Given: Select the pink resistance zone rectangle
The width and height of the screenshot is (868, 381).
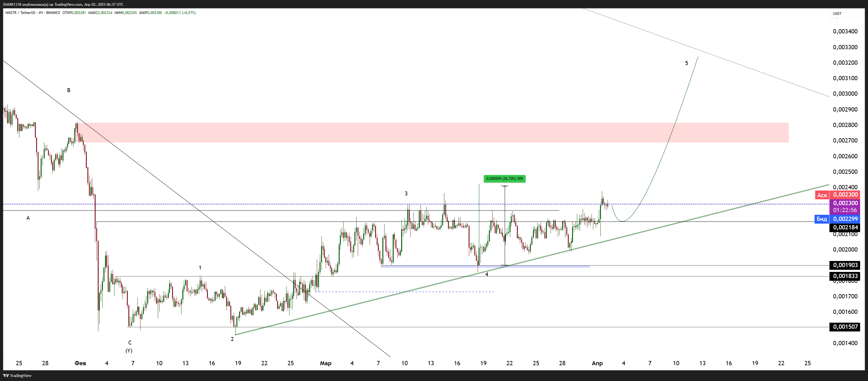Looking at the screenshot, I should coord(433,132).
